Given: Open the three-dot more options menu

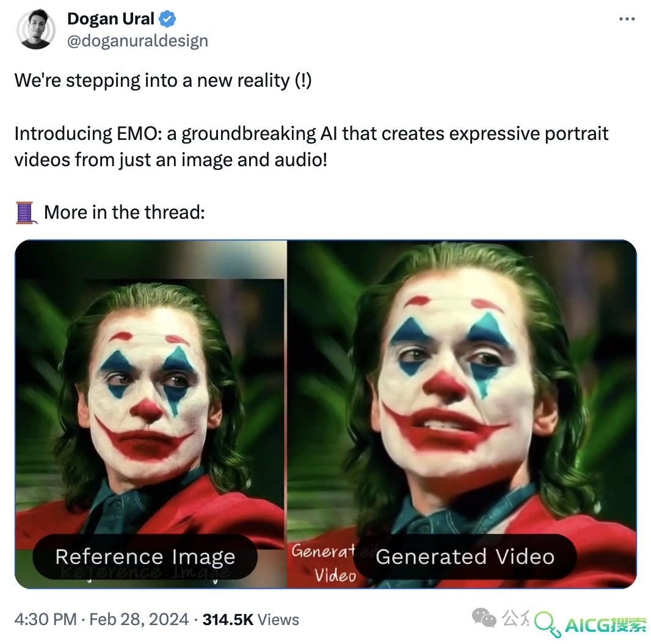Looking at the screenshot, I should tap(627, 19).
